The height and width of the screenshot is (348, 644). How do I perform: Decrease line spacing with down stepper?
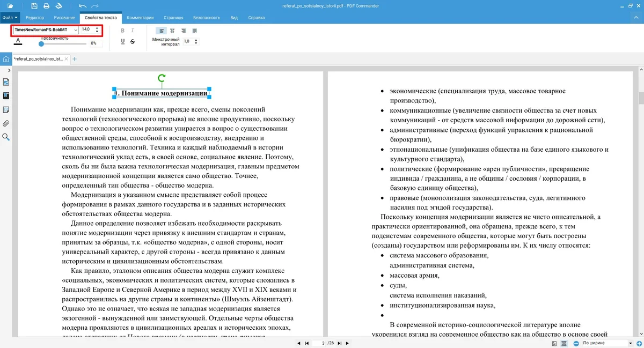click(x=195, y=43)
